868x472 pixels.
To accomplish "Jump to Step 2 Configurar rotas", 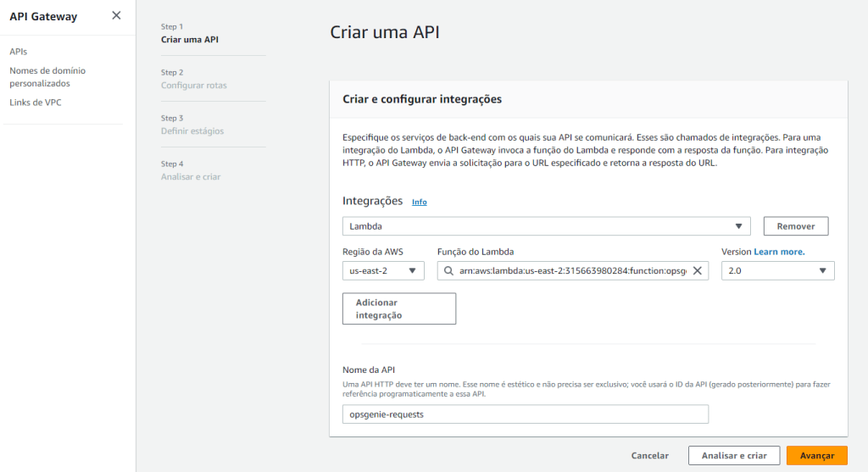I will tap(193, 86).
